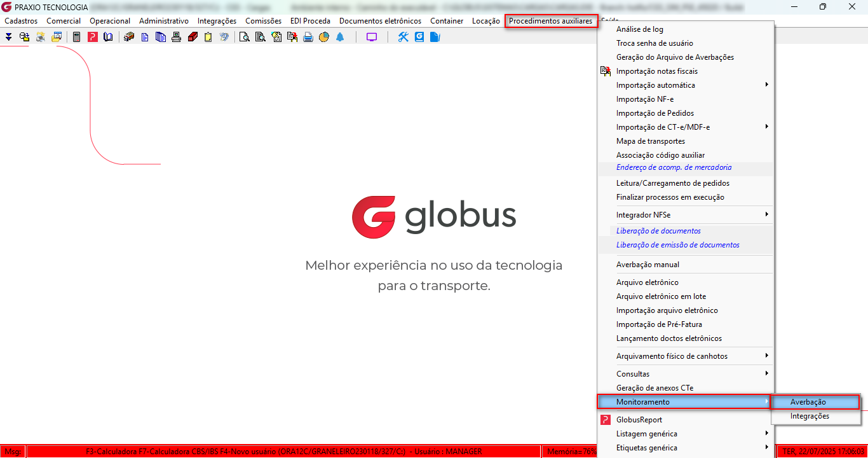The width and height of the screenshot is (868, 458).
Task: Click the red P icon in toolbar
Action: (92, 37)
